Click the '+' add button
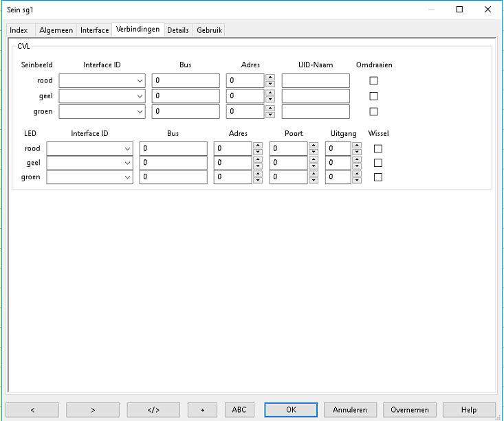Viewport: 504px width, 421px height. click(x=202, y=410)
